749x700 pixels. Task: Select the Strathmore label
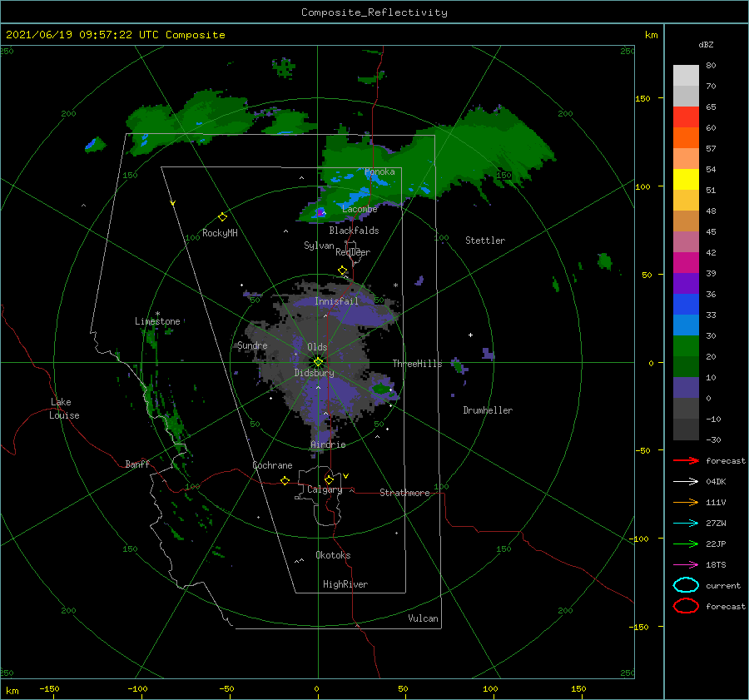[x=404, y=493]
